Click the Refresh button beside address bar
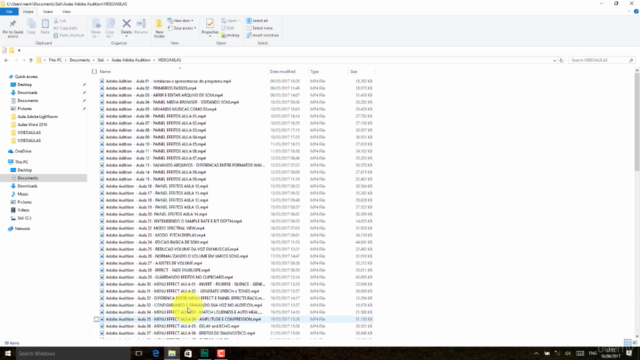640x360 pixels. coord(561,60)
